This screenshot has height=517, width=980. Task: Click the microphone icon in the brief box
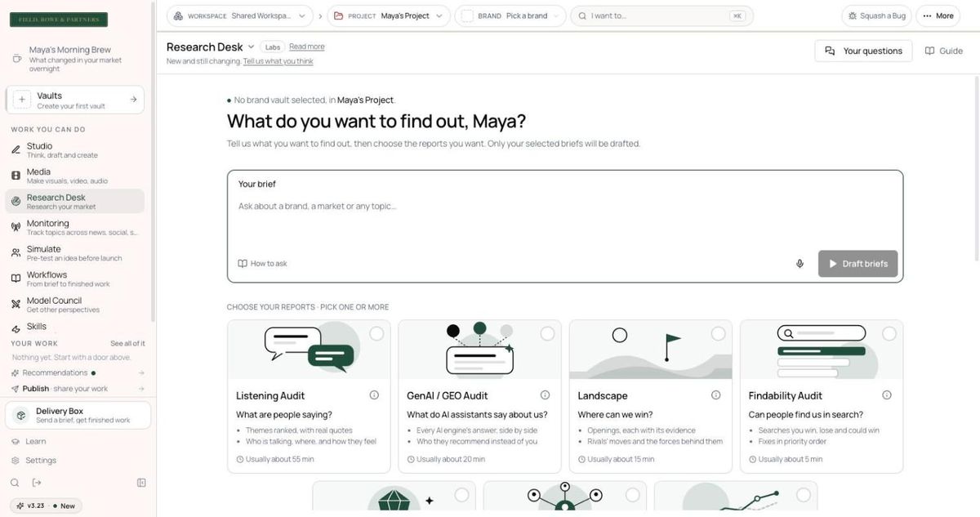coord(800,264)
